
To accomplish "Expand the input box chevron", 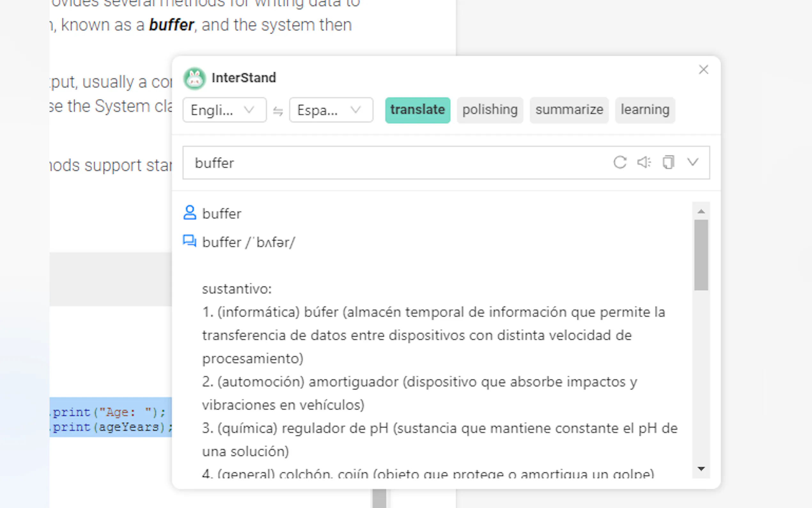I will click(x=692, y=163).
